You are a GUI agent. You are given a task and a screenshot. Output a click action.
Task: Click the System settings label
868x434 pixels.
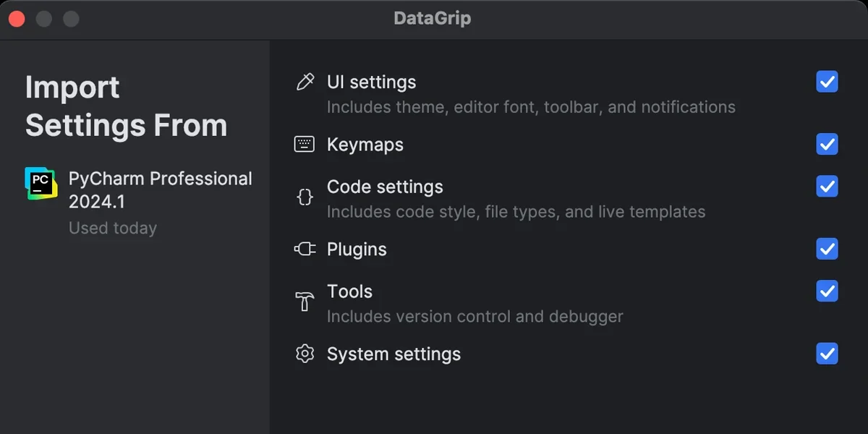click(393, 354)
